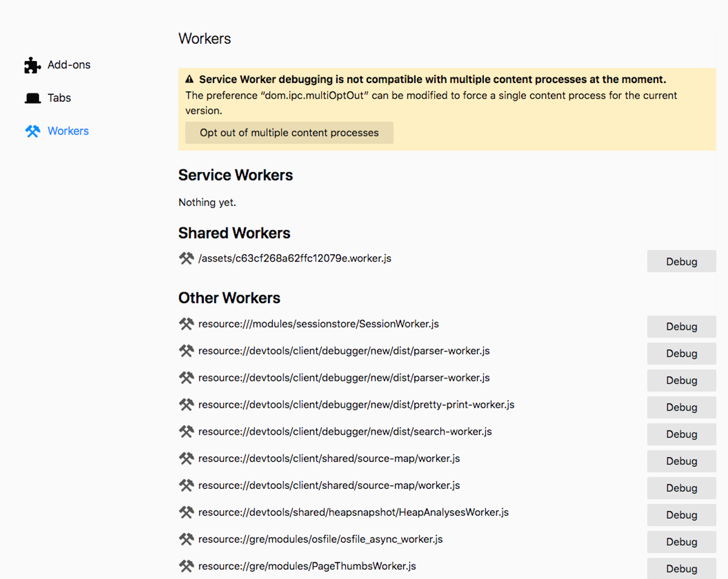The image size is (728, 579).
Task: Debug HeapAnalysesWorker.js
Action: point(681,515)
